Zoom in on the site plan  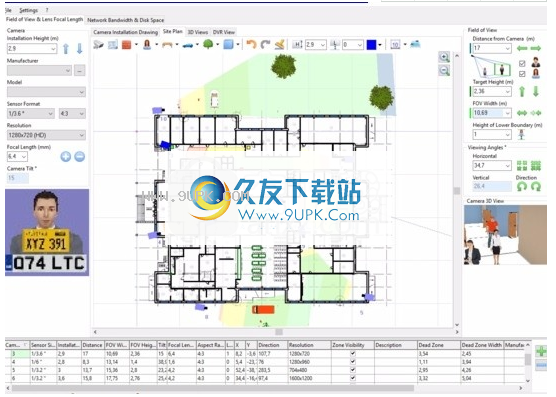[444, 57]
